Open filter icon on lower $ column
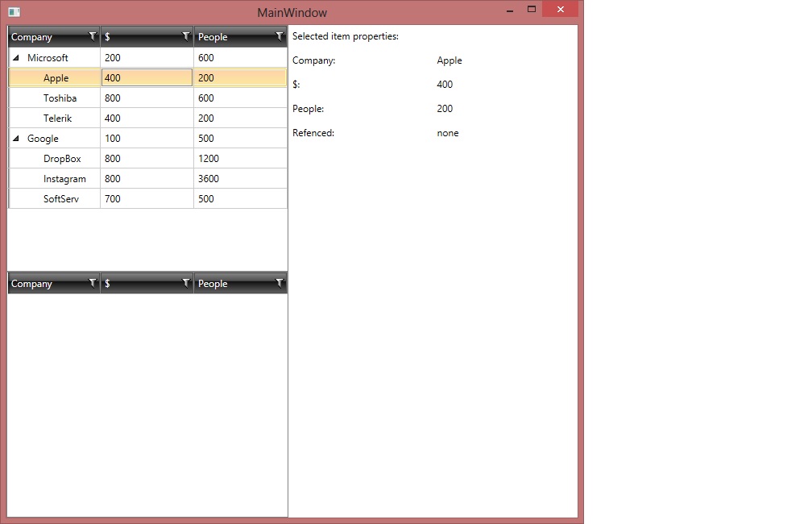 [x=186, y=283]
